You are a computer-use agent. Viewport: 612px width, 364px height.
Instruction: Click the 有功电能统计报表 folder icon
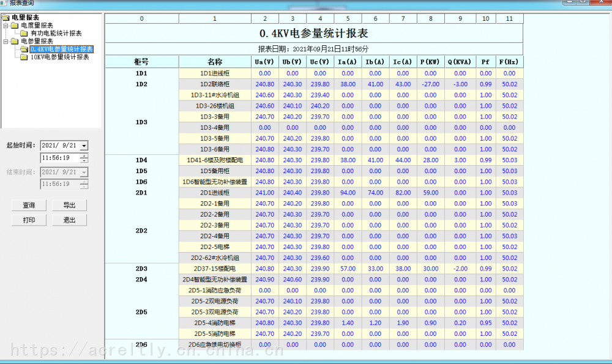coord(24,33)
